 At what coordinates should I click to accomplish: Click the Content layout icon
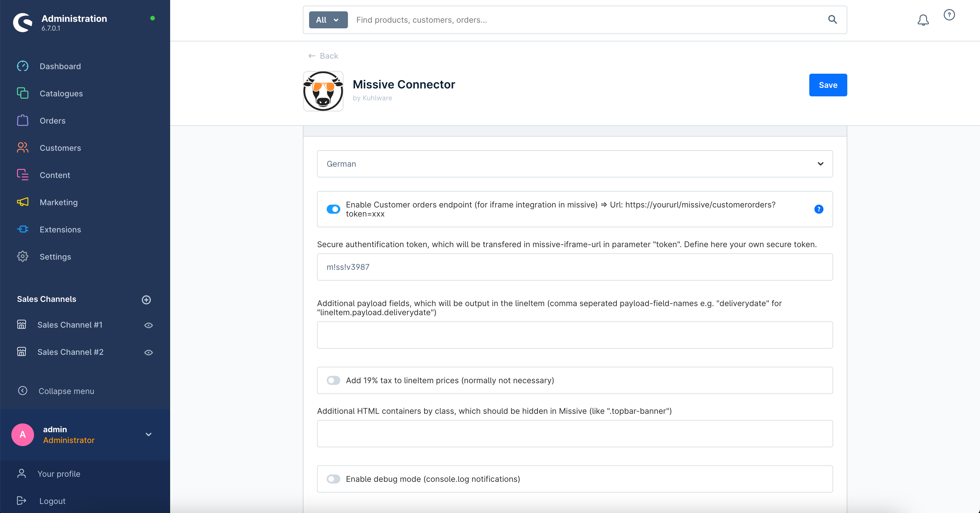[22, 175]
